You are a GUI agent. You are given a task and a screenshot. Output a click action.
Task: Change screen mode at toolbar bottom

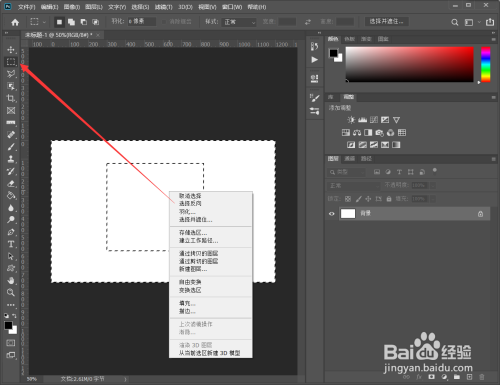(x=11, y=355)
